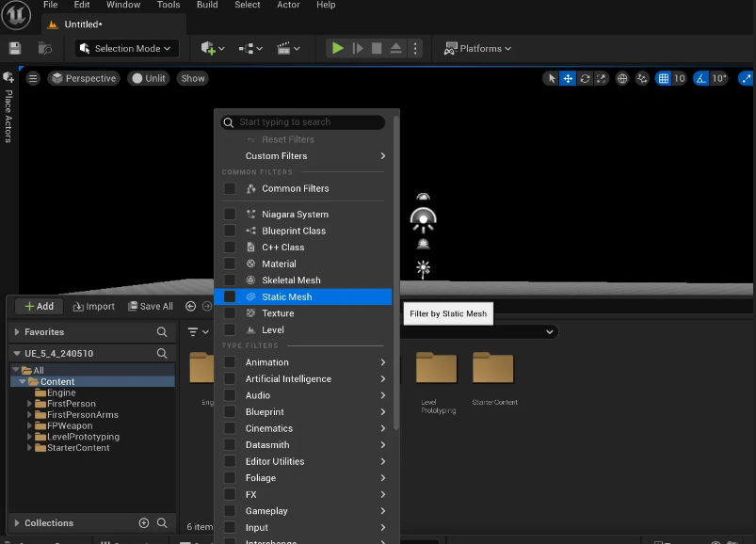Open the Tools menu

169,5
